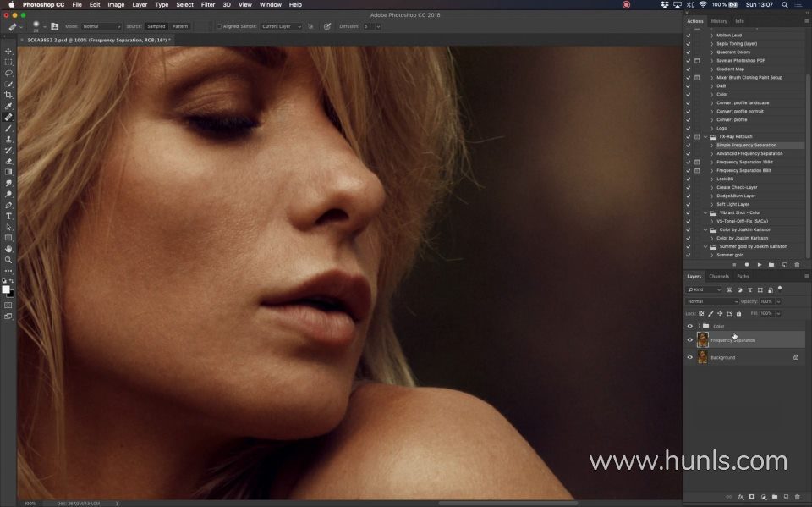Open the layer filter Kind dropdown
The image size is (812, 507).
pyautogui.click(x=704, y=289)
